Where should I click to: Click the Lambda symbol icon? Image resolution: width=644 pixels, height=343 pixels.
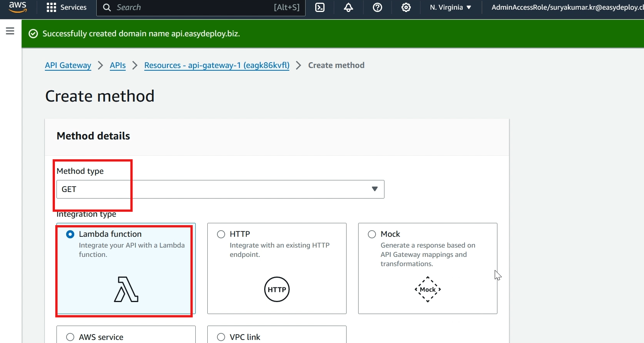126,289
